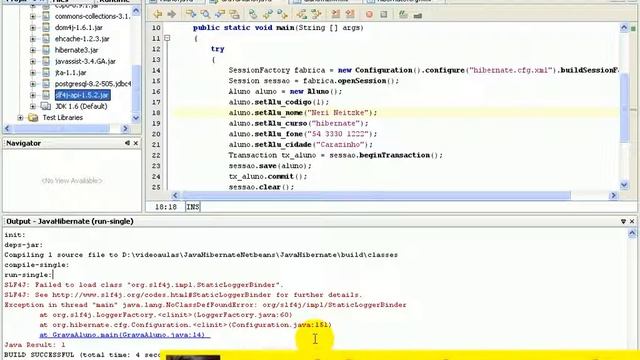The image size is (640, 360).
Task: Select the slf4j-api-1.5.2.jar tree item
Action: pos(82,95)
